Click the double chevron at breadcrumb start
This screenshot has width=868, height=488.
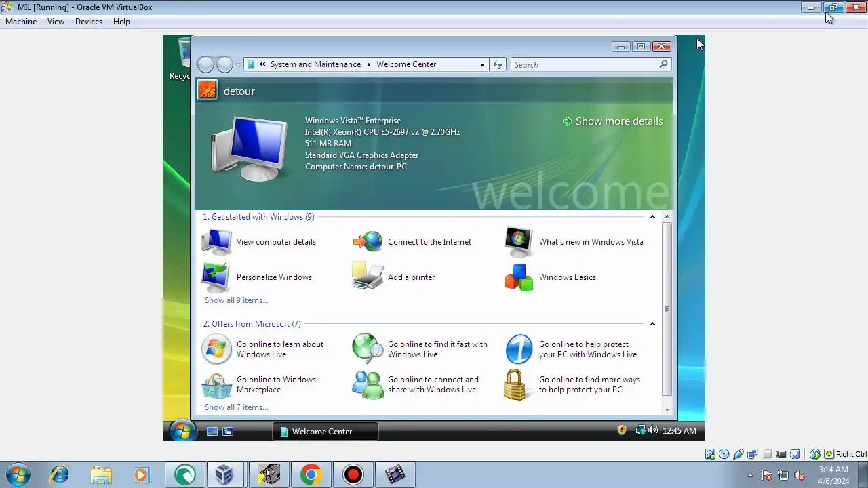point(262,64)
